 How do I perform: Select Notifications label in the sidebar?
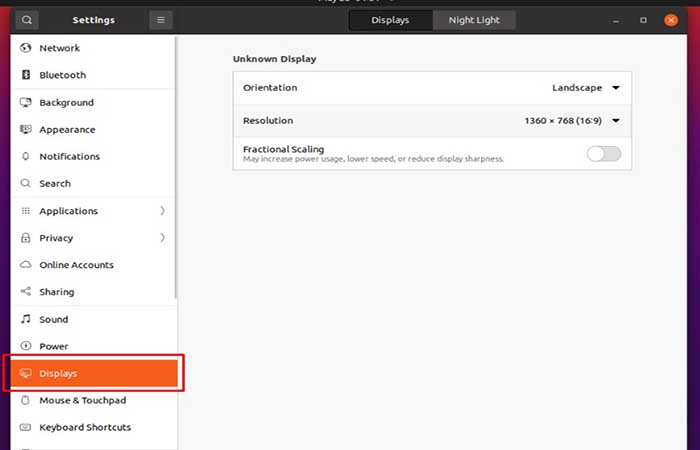[x=70, y=157]
